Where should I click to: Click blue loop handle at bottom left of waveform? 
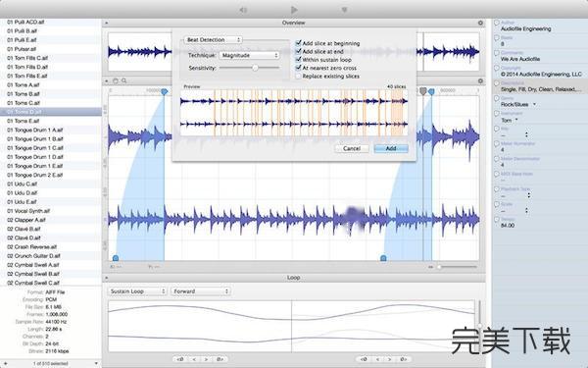116,258
